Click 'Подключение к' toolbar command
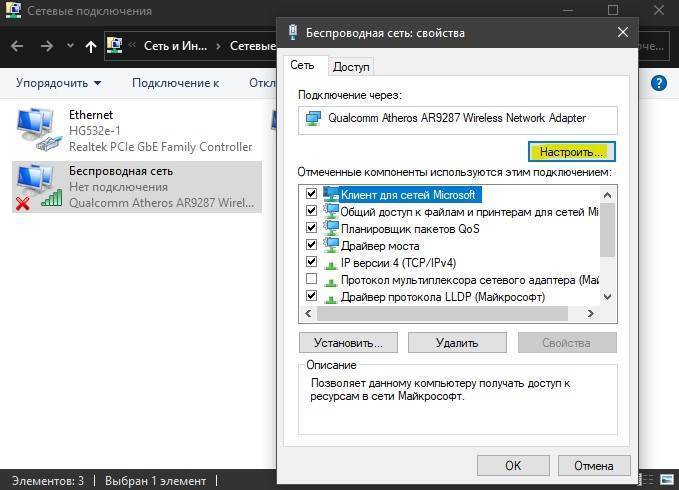Image resolution: width=679 pixels, height=490 pixels. [175, 83]
